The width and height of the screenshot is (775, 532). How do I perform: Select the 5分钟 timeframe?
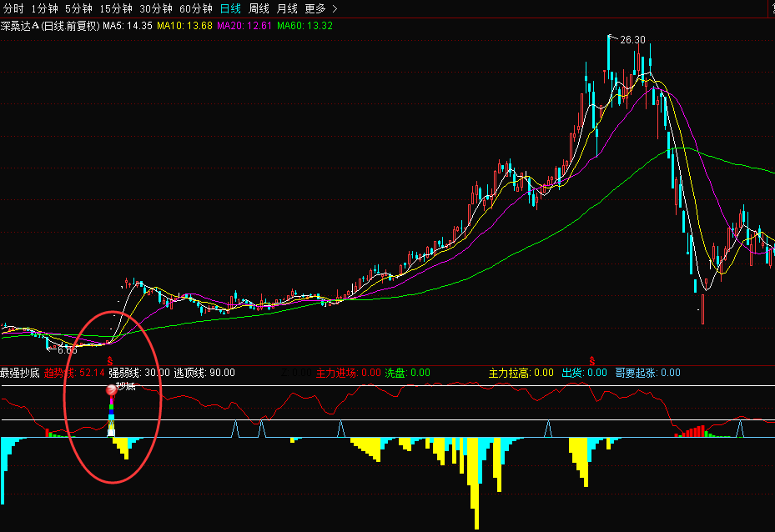(79, 9)
